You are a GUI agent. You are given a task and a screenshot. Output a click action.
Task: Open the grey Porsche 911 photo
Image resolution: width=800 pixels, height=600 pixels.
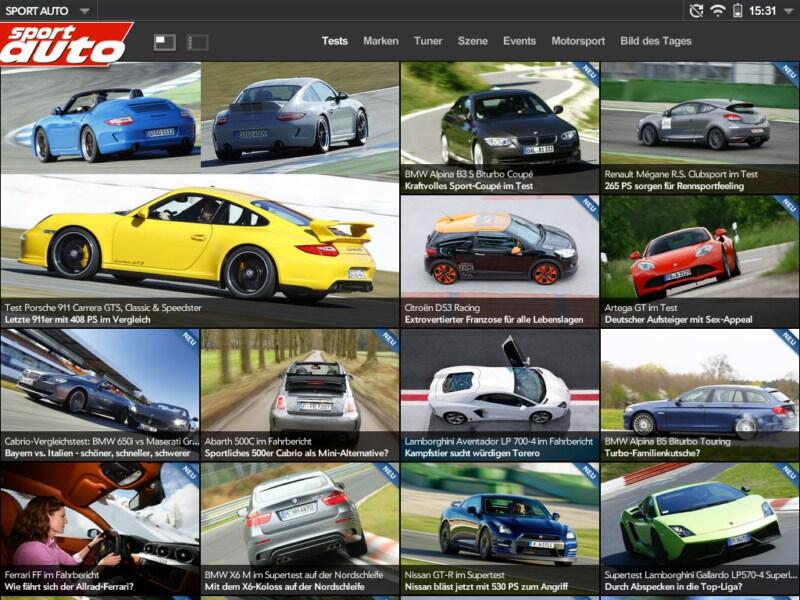tap(300, 120)
